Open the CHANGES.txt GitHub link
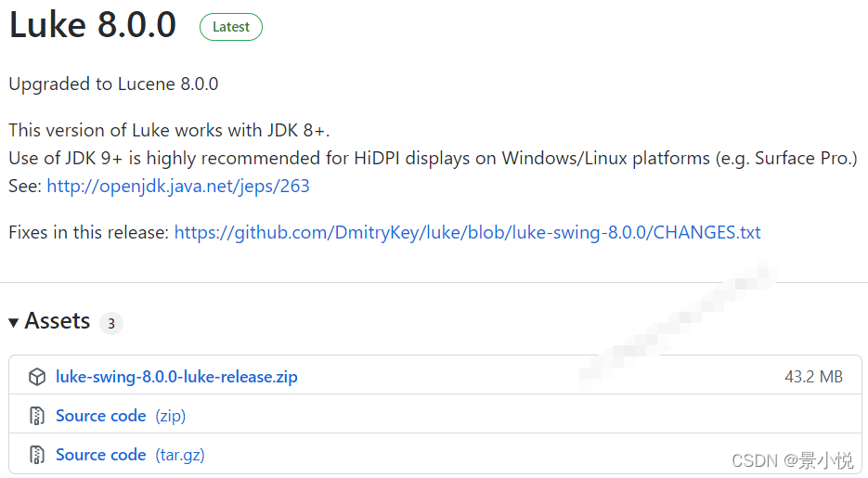The image size is (868, 478). tap(468, 232)
